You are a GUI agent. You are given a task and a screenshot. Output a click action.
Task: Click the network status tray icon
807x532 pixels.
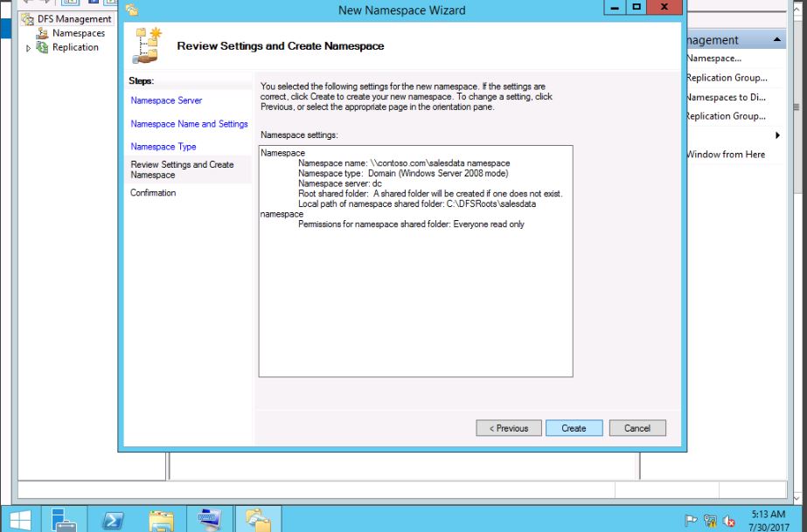(710, 521)
